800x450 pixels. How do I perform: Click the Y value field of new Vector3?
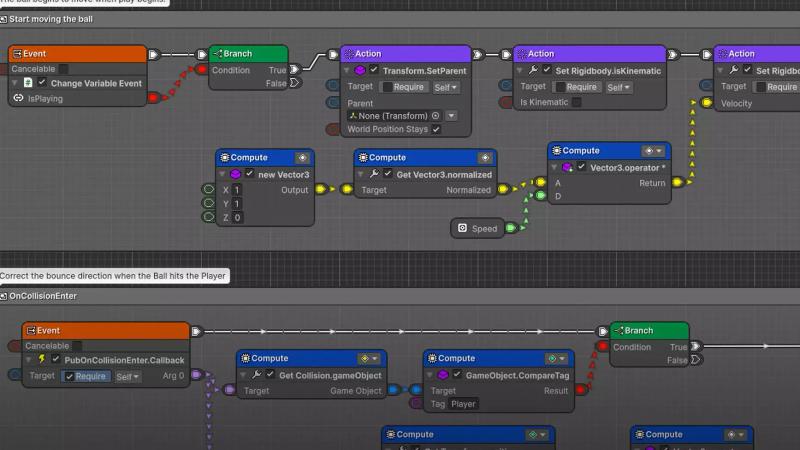pos(237,204)
